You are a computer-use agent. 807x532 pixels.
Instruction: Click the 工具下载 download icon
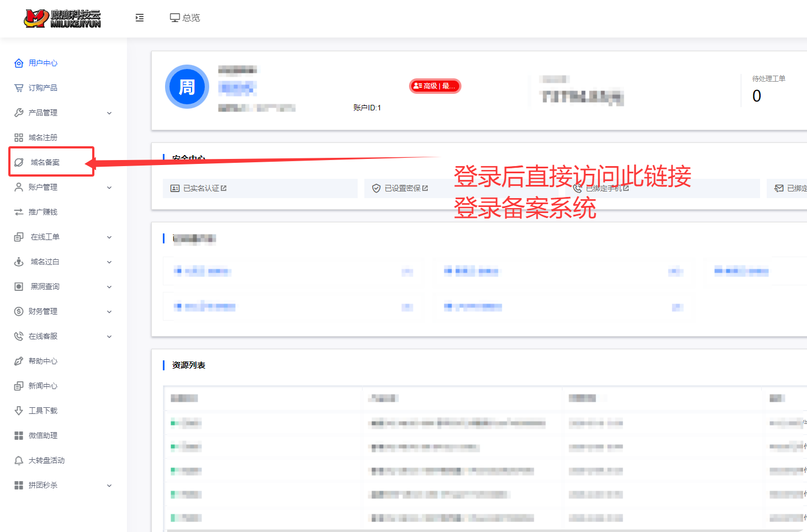[19, 411]
